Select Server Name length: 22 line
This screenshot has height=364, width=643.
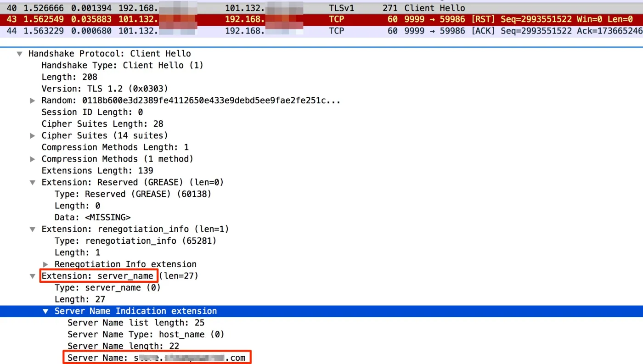click(123, 346)
